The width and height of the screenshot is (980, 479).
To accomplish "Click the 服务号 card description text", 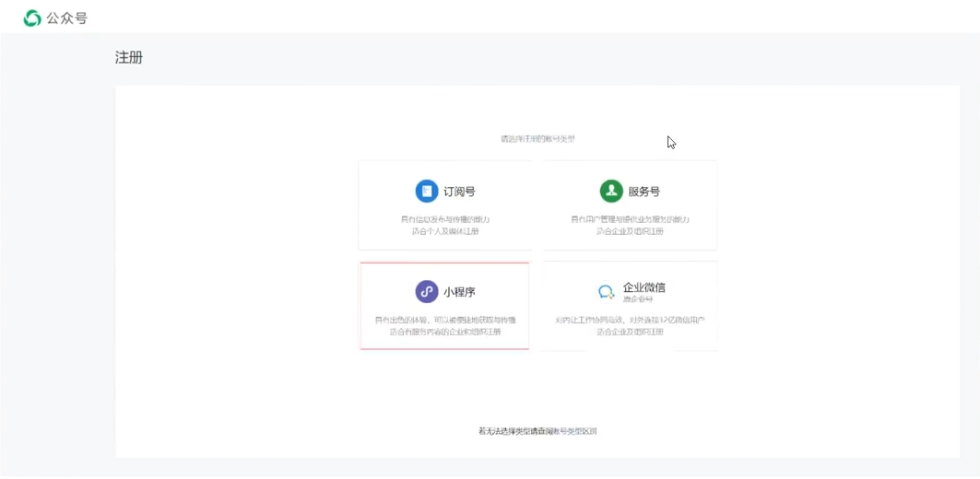I will [630, 226].
